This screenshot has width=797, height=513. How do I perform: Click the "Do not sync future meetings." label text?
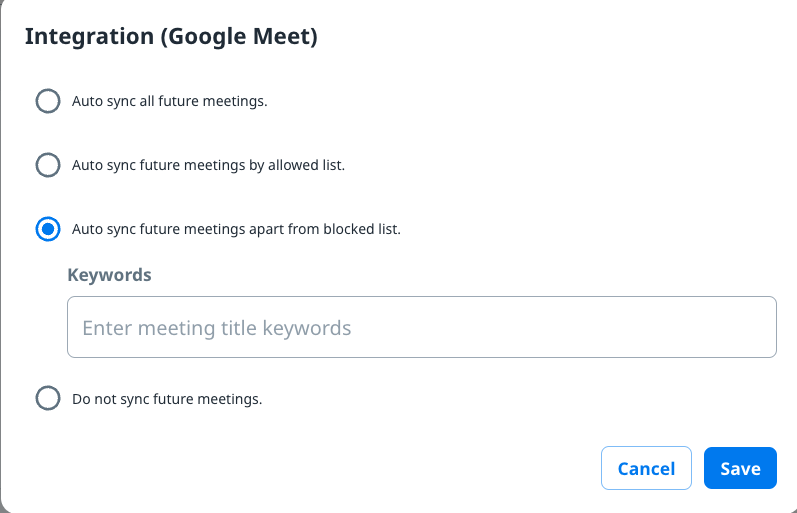pos(167,399)
